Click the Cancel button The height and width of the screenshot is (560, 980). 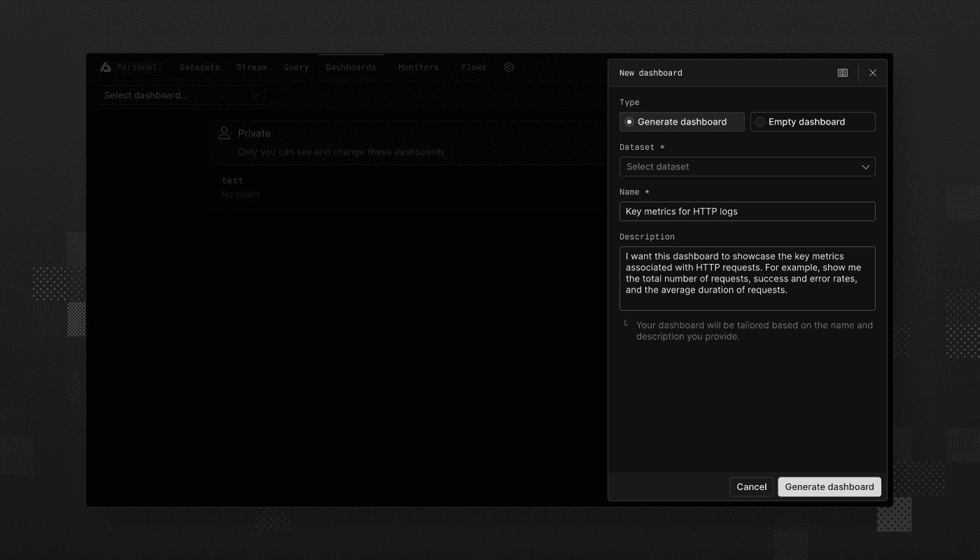[x=751, y=486]
